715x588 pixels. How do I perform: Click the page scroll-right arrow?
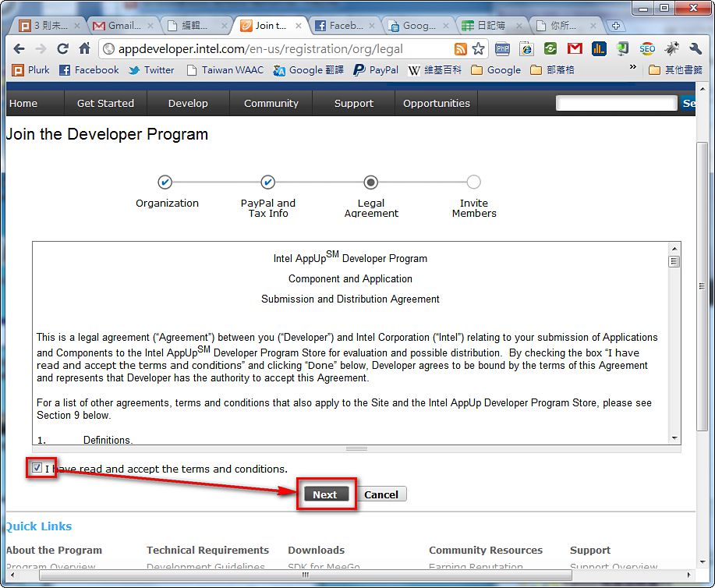point(689,575)
